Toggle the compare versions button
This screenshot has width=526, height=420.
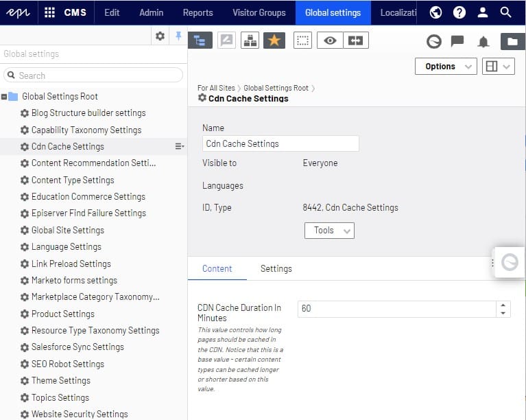tap(355, 40)
